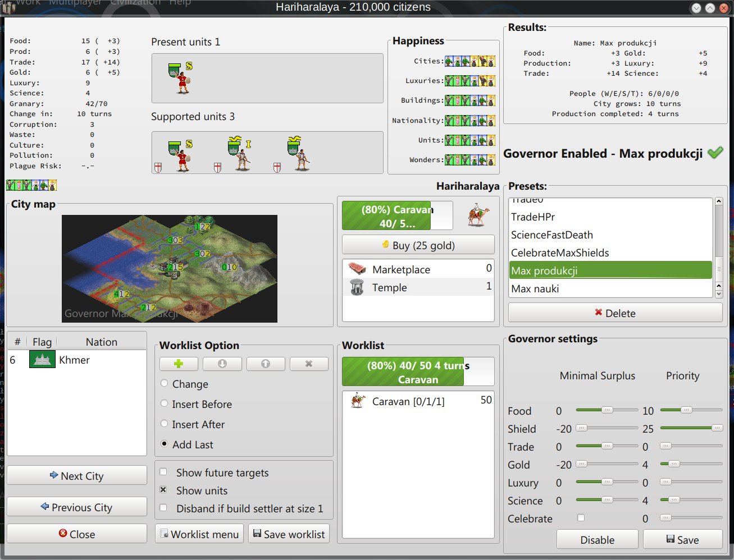Click the X remove worklist button
The height and width of the screenshot is (560, 734).
309,364
